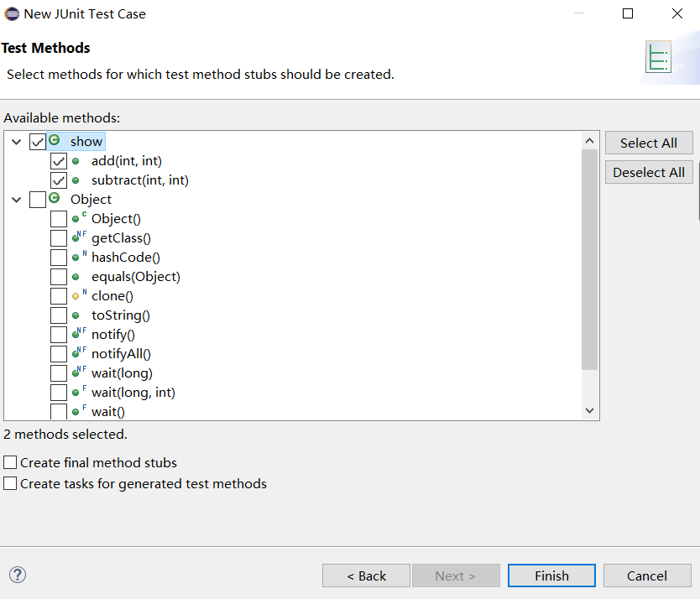This screenshot has height=599, width=700.
Task: Click the green class icon beside show
Action: point(55,141)
